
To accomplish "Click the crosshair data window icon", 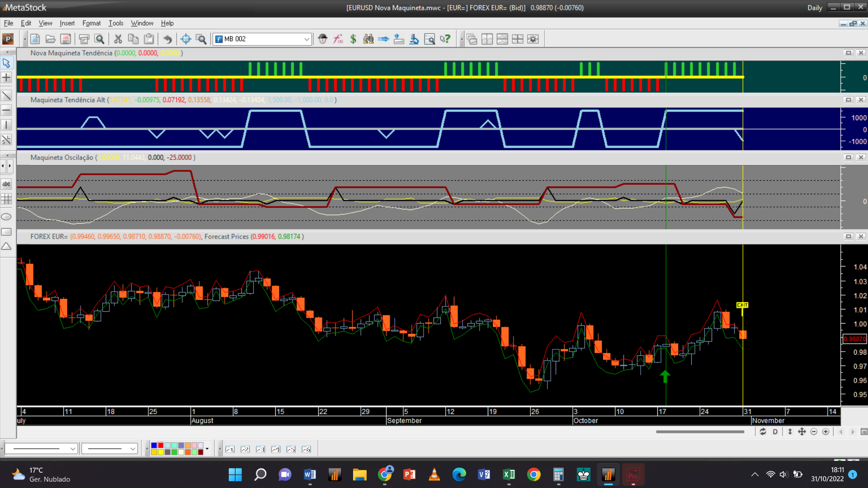I will click(185, 39).
